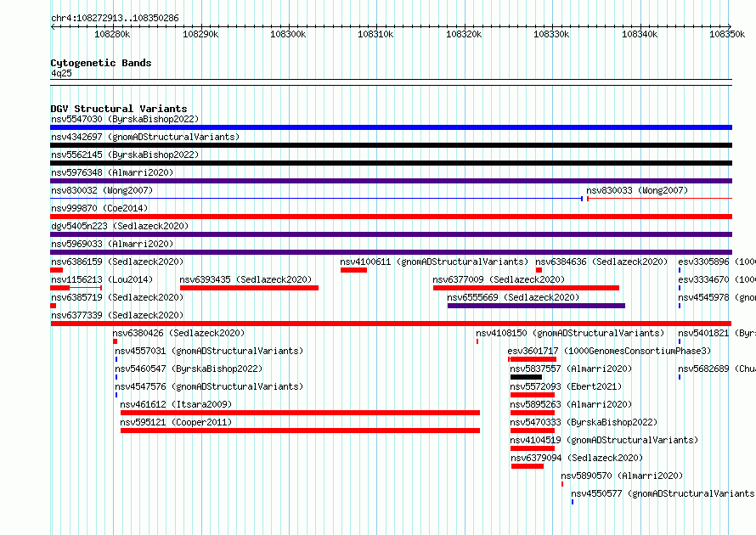Click the nsv4545978 variant label
Viewport: 756px width, 535px height.
pos(716,297)
